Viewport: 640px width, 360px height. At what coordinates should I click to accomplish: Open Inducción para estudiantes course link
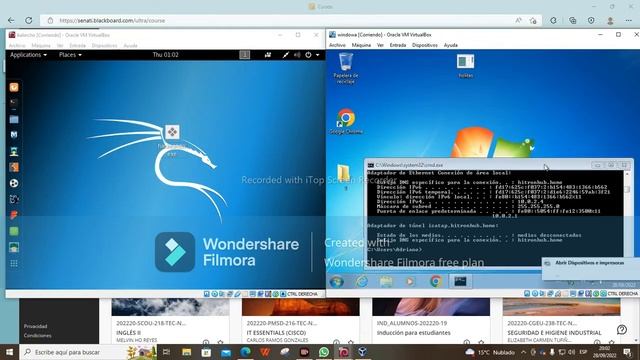tap(413, 333)
